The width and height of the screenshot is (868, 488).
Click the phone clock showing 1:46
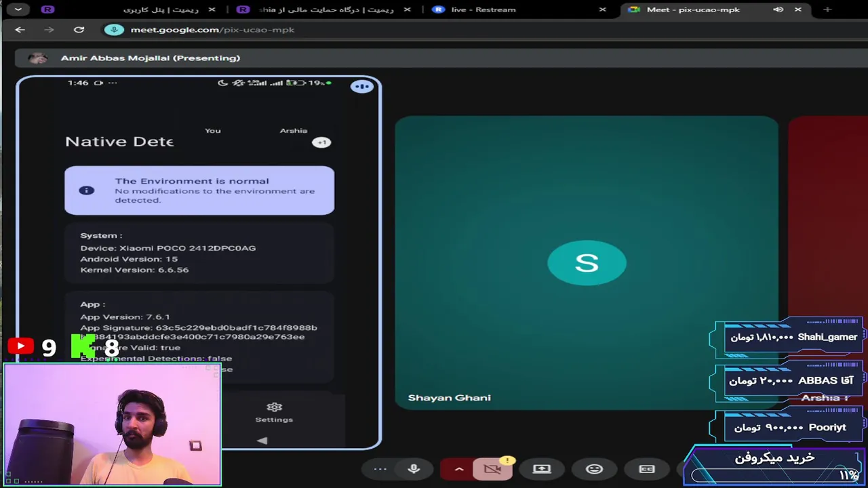click(78, 83)
